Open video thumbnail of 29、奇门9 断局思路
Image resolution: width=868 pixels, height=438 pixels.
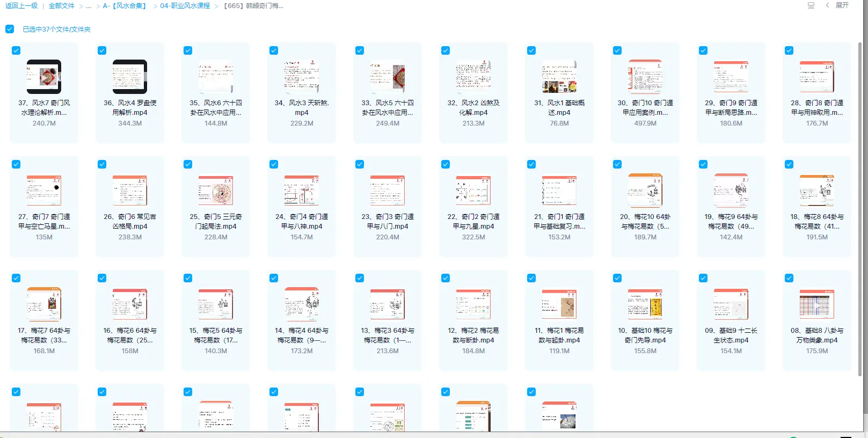(731, 77)
